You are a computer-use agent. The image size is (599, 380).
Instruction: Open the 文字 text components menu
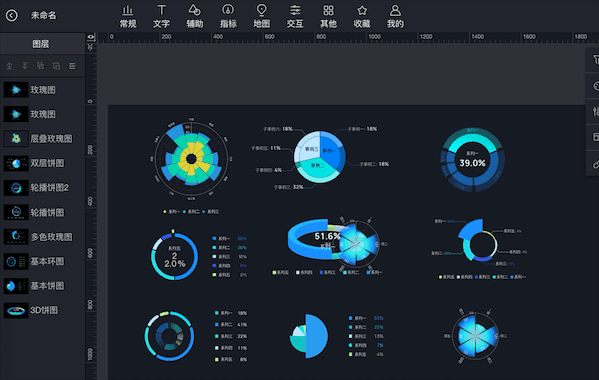tap(161, 16)
